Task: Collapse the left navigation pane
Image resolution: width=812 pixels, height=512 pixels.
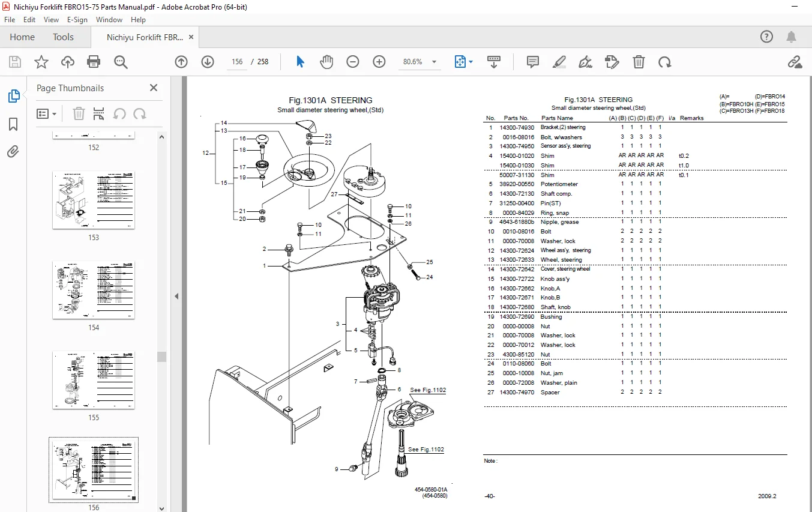Action: point(177,296)
